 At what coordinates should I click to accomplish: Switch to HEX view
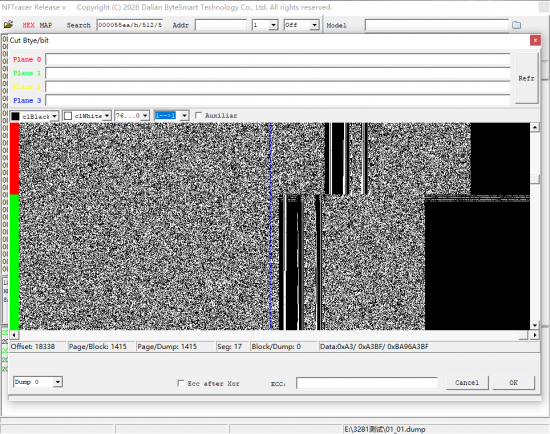(28, 25)
